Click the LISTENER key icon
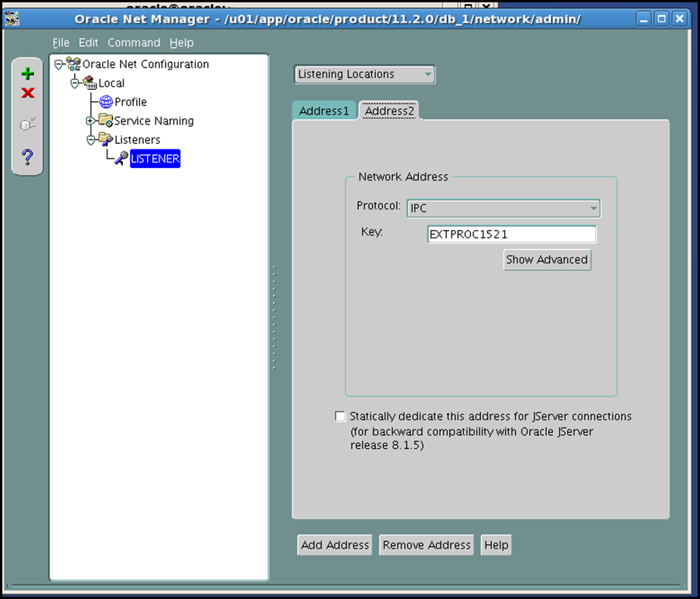700x599 pixels. tap(121, 158)
